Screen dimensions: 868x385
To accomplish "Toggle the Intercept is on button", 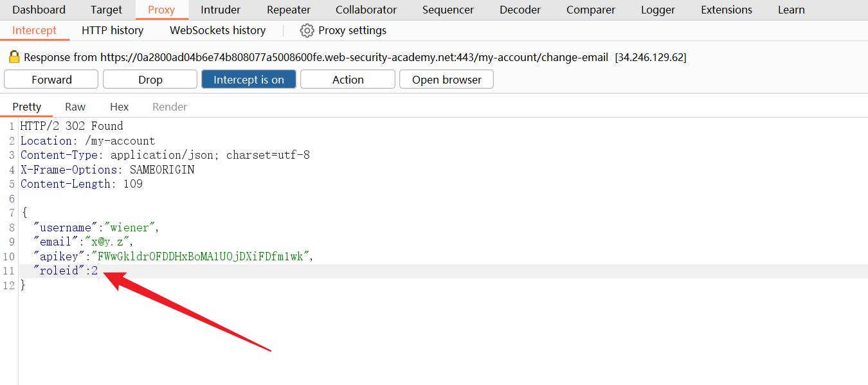I will (x=249, y=80).
